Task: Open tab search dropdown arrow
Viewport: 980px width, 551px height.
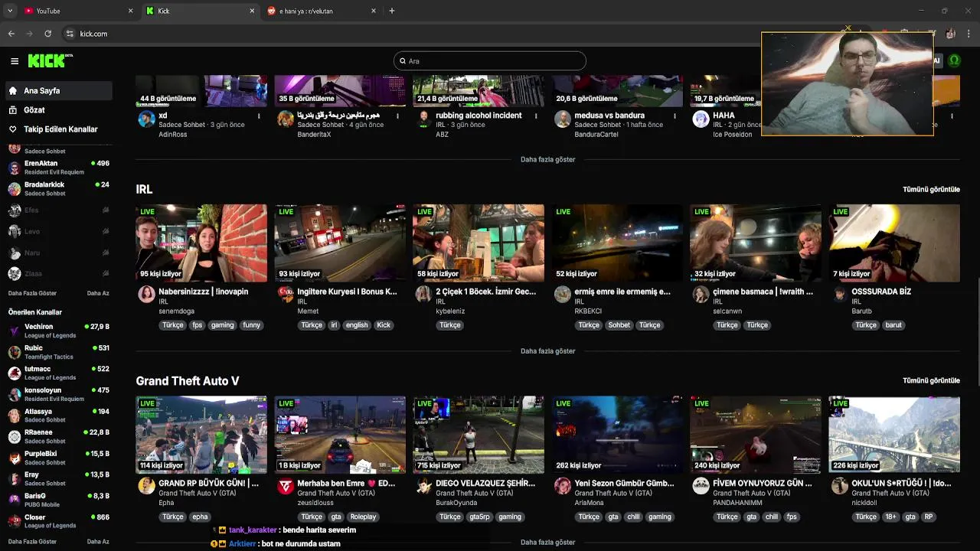Action: pos(9,11)
